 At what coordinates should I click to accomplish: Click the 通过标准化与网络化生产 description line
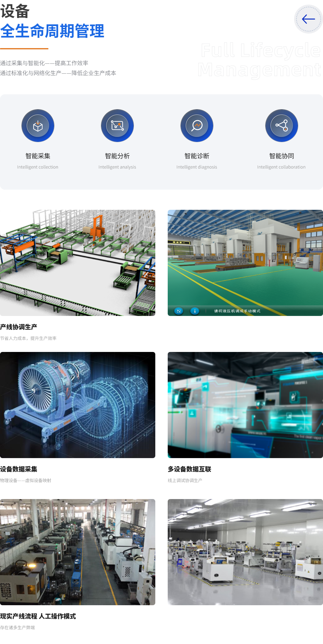point(58,73)
